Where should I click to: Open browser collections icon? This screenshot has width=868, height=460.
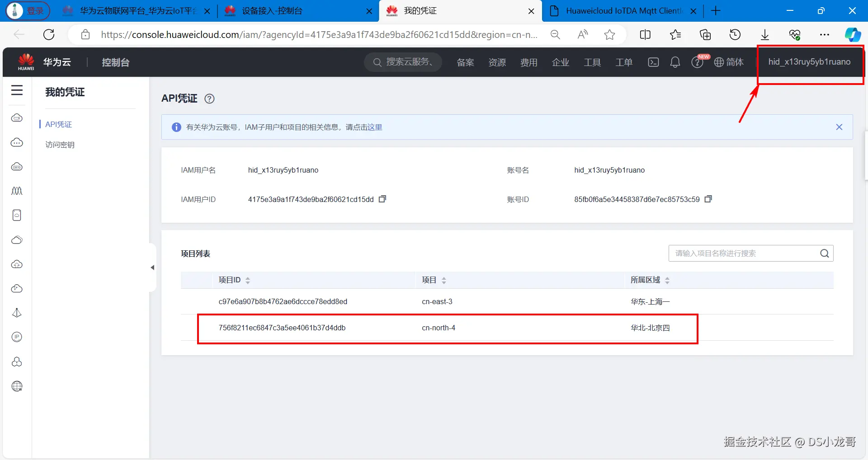[705, 34]
